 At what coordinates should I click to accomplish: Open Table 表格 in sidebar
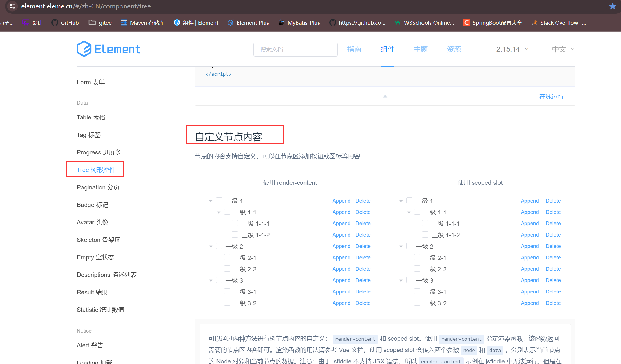91,117
